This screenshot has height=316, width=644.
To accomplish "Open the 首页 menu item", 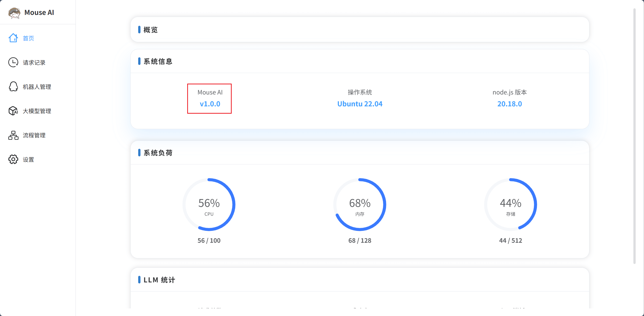I will (28, 38).
